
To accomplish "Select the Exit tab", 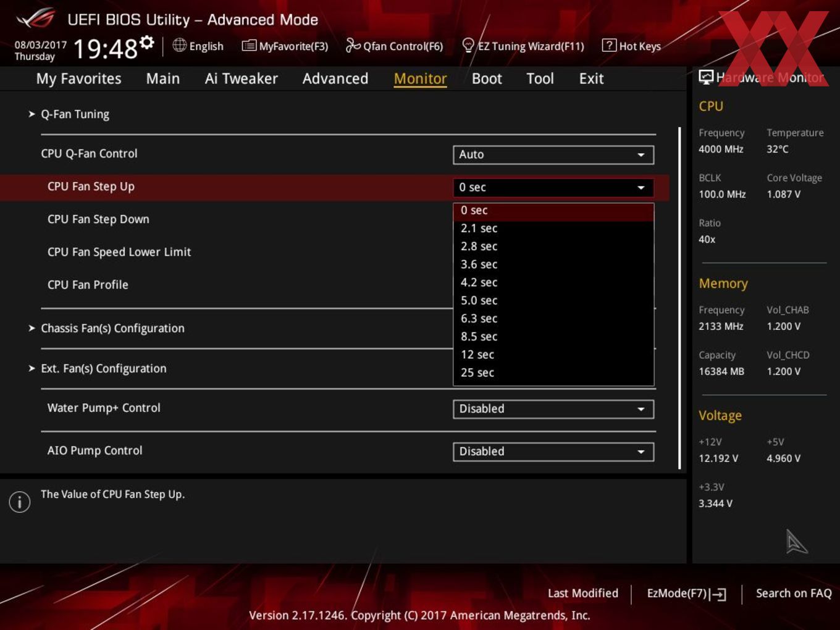I will tap(591, 78).
